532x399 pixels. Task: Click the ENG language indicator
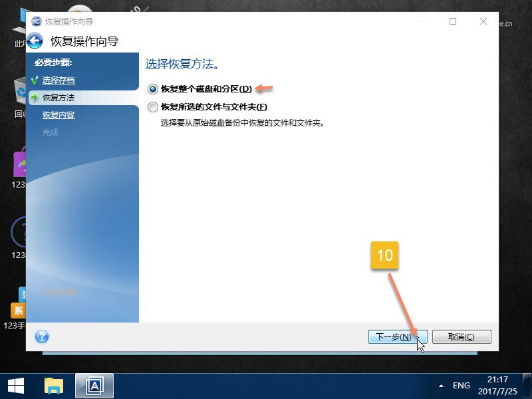coord(462,384)
